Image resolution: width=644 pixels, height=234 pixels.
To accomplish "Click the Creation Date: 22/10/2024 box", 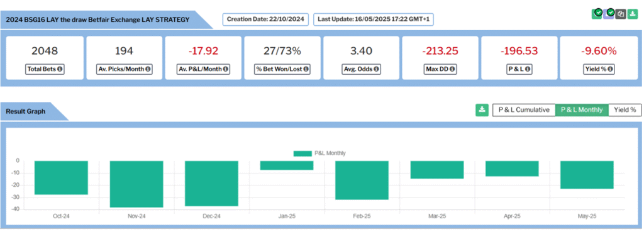I will (265, 19).
